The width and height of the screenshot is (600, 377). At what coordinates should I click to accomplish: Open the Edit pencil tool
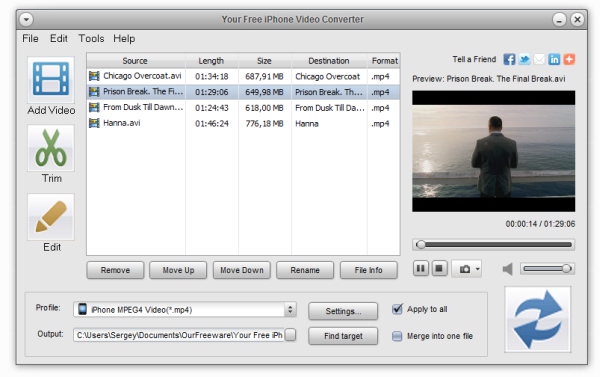coord(51,217)
